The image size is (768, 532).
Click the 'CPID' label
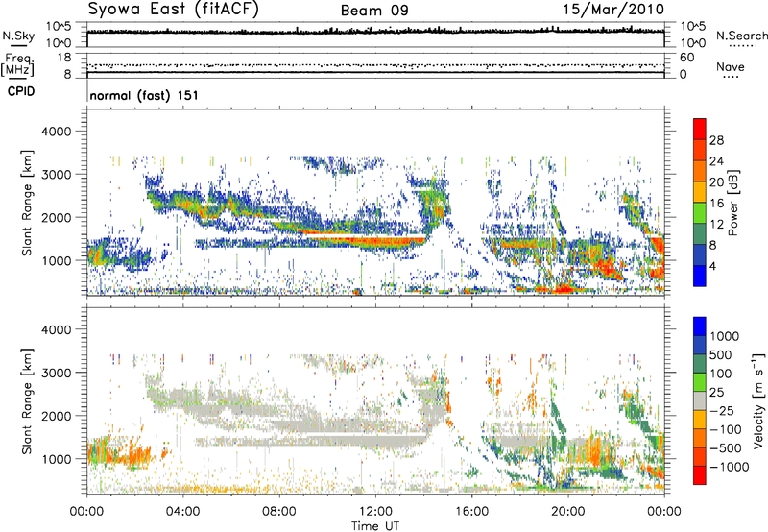pyautogui.click(x=21, y=91)
